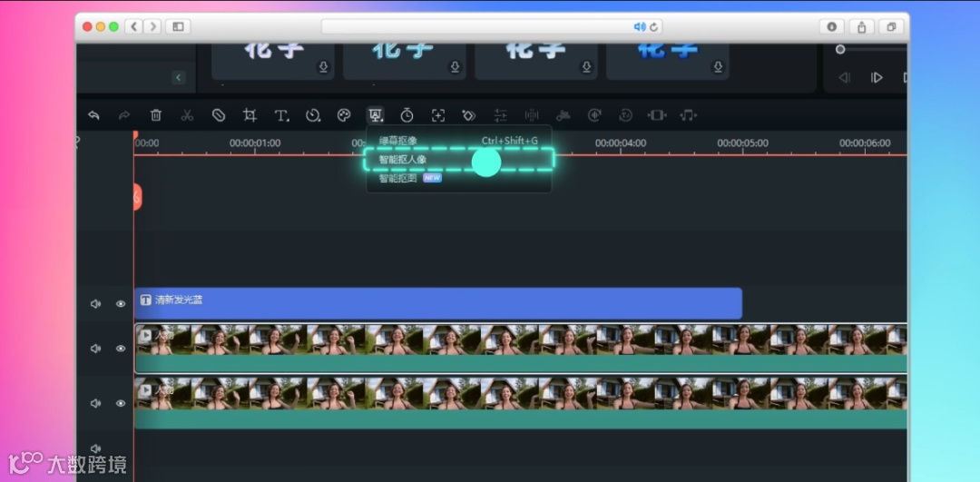Collapse the panel with the green chevron
This screenshot has height=482, width=980.
(x=179, y=77)
